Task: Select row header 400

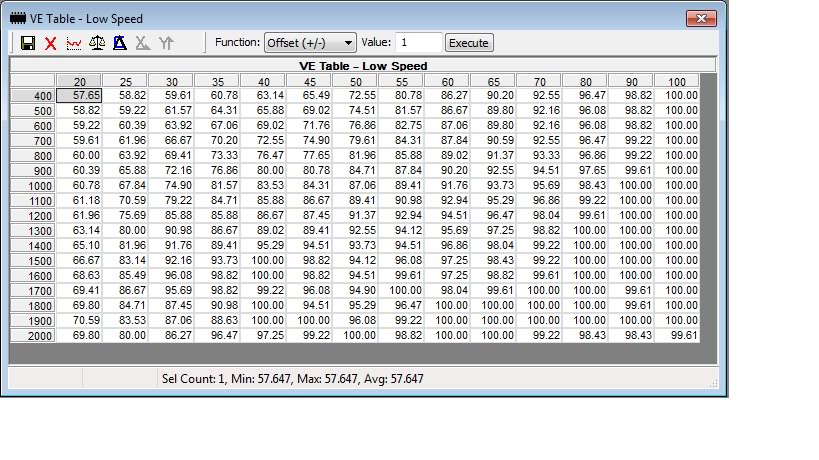Action: point(32,96)
